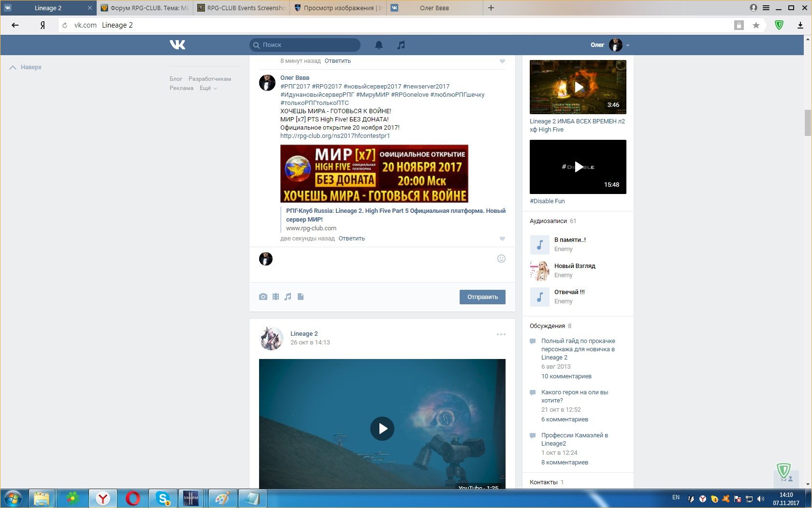
Task: Open Skype from the taskbar
Action: pyautogui.click(x=163, y=498)
